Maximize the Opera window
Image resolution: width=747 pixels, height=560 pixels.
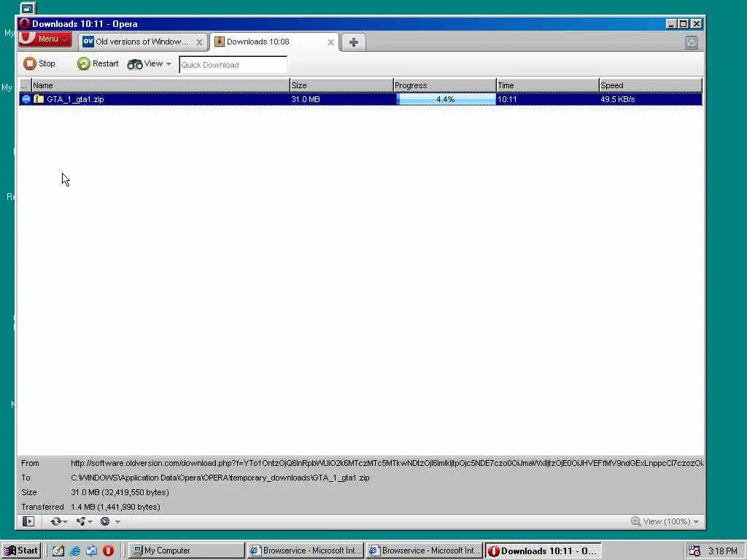click(684, 24)
